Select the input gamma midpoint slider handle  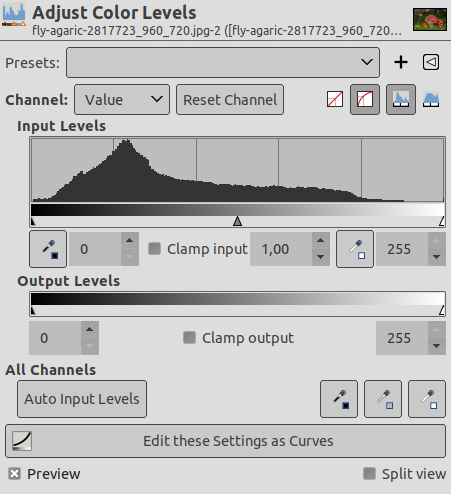point(237,221)
